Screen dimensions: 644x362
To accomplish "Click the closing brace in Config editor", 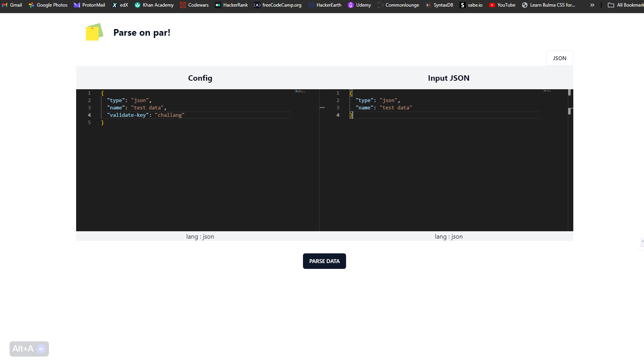I will coord(103,122).
